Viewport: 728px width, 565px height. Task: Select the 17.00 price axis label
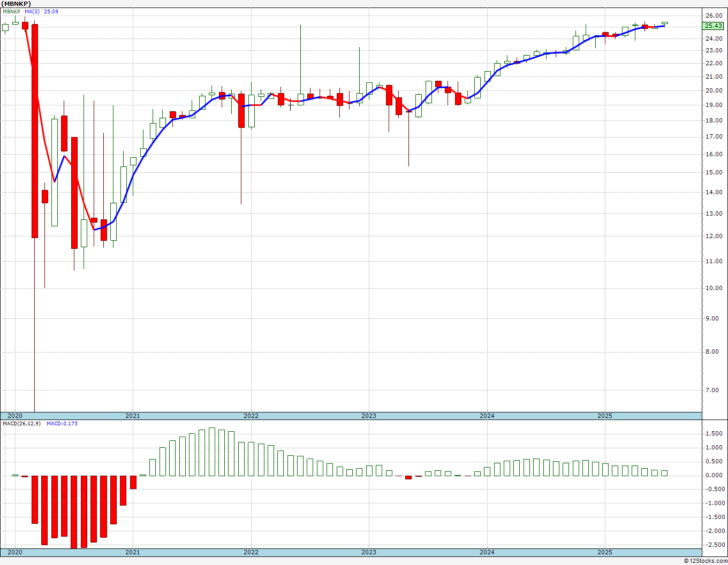(714, 137)
